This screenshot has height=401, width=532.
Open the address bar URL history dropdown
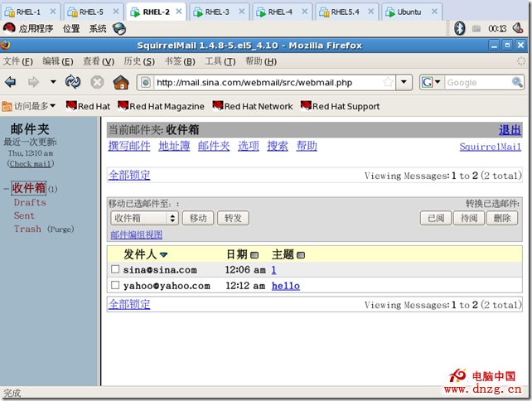404,82
